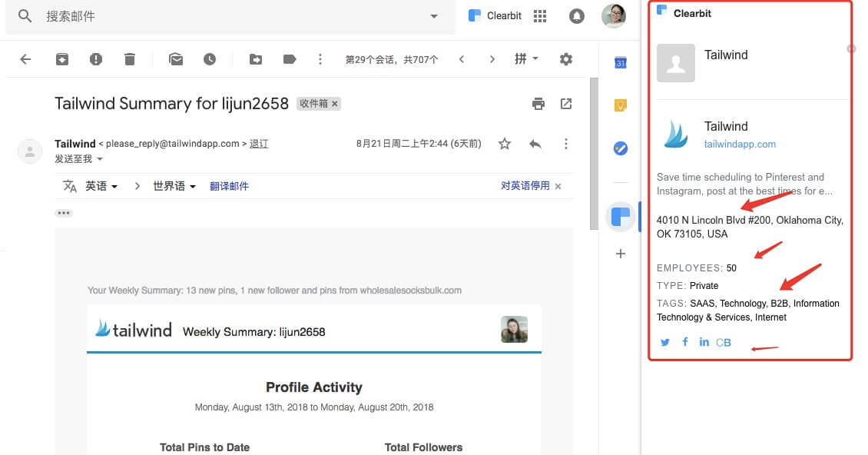Click the 翻译邮件 link

(229, 186)
